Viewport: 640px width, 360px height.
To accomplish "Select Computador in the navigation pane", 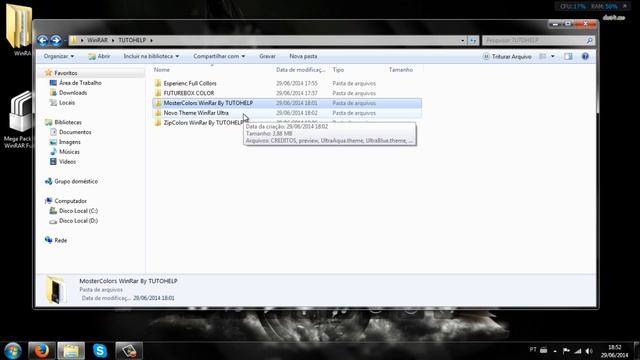I will [70, 201].
